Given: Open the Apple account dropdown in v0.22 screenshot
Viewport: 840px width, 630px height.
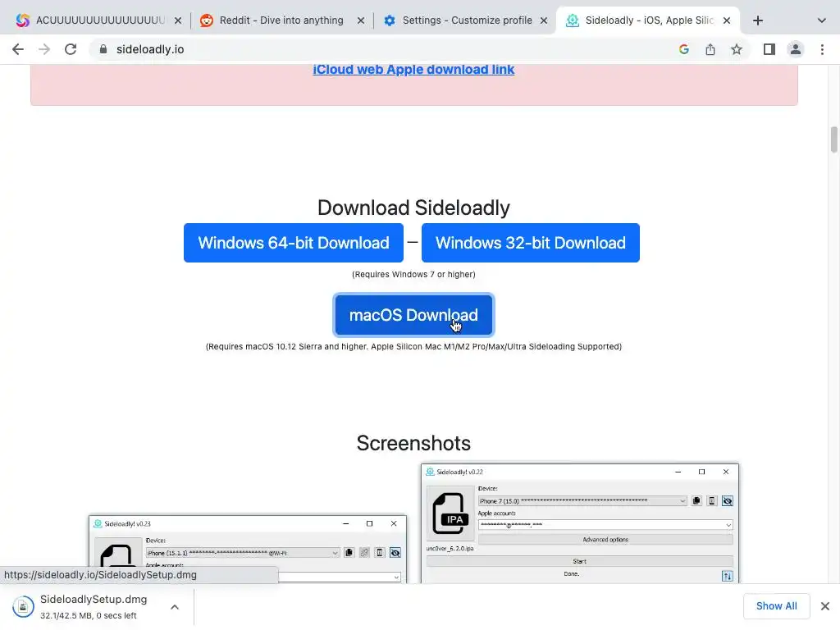Looking at the screenshot, I should 605,525.
